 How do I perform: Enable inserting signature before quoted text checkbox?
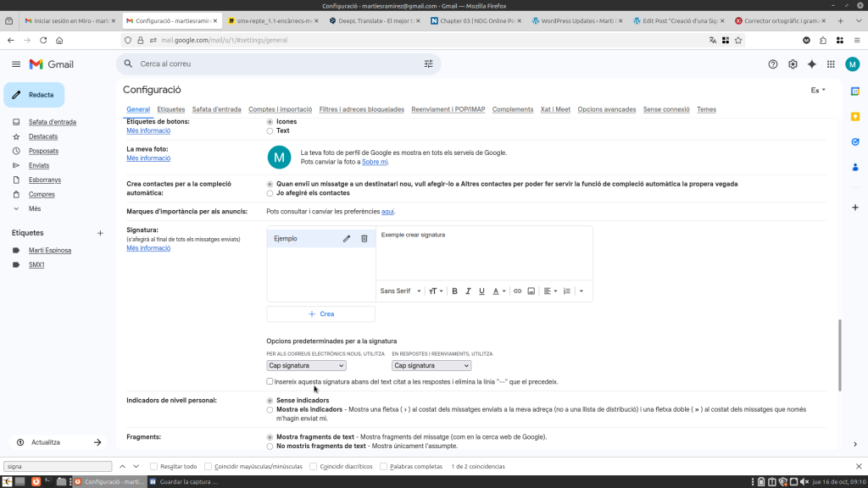click(270, 382)
